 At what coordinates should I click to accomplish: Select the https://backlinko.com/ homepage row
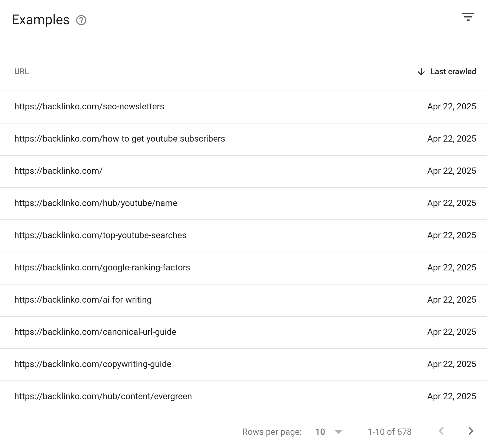243,171
